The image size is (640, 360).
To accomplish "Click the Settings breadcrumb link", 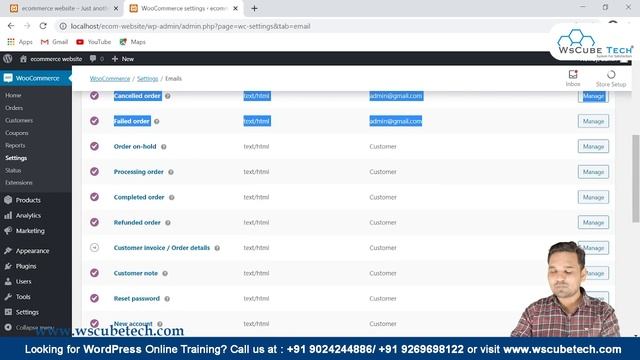I will [147, 78].
